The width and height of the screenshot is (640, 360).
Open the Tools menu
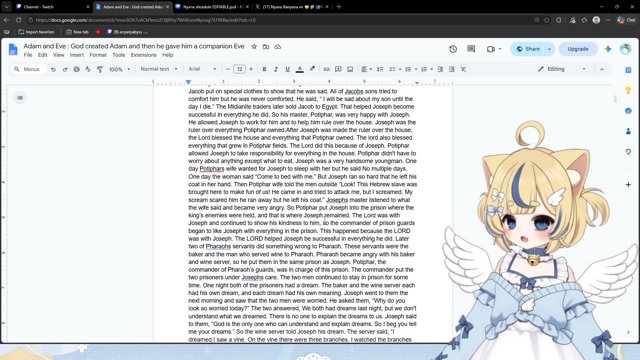(x=119, y=55)
